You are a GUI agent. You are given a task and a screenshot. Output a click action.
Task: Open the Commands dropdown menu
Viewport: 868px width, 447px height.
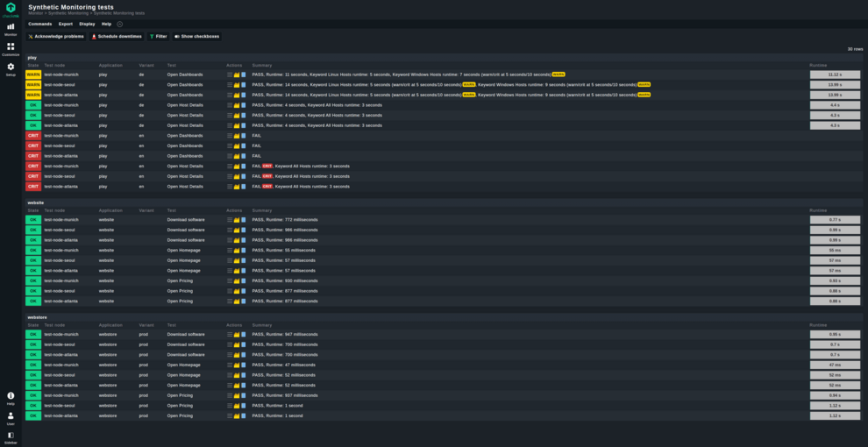pos(39,25)
